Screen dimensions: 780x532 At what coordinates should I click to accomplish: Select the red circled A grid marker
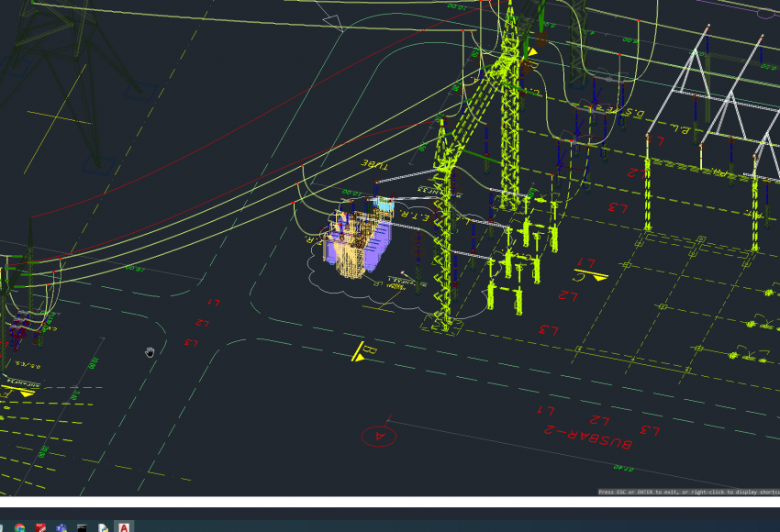click(378, 436)
